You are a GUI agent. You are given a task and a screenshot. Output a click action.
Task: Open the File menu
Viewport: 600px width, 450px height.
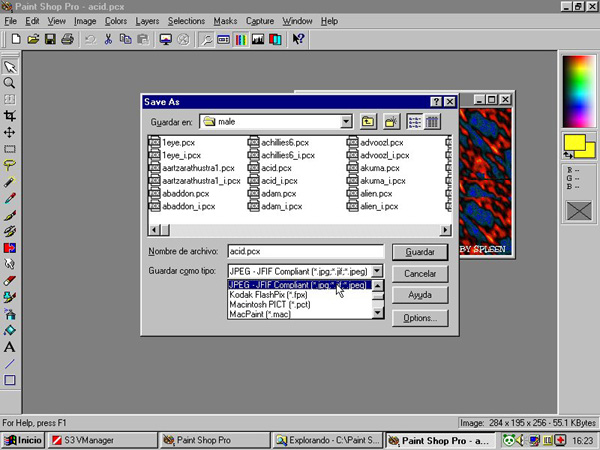10,21
